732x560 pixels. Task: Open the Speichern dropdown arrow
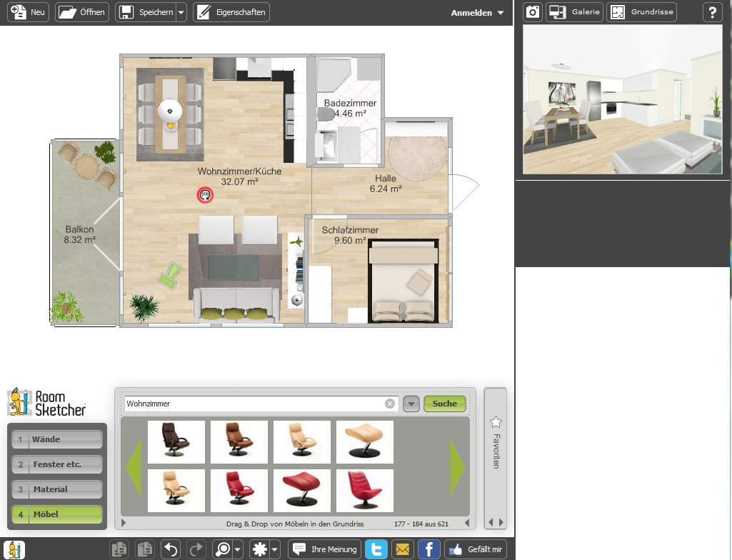[x=181, y=12]
